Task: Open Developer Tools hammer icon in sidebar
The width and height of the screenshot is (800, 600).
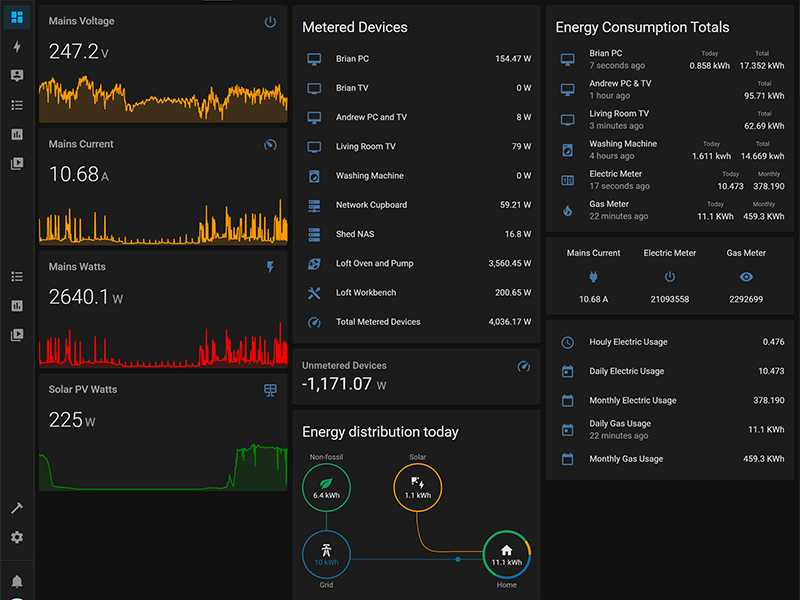Action: click(x=17, y=508)
